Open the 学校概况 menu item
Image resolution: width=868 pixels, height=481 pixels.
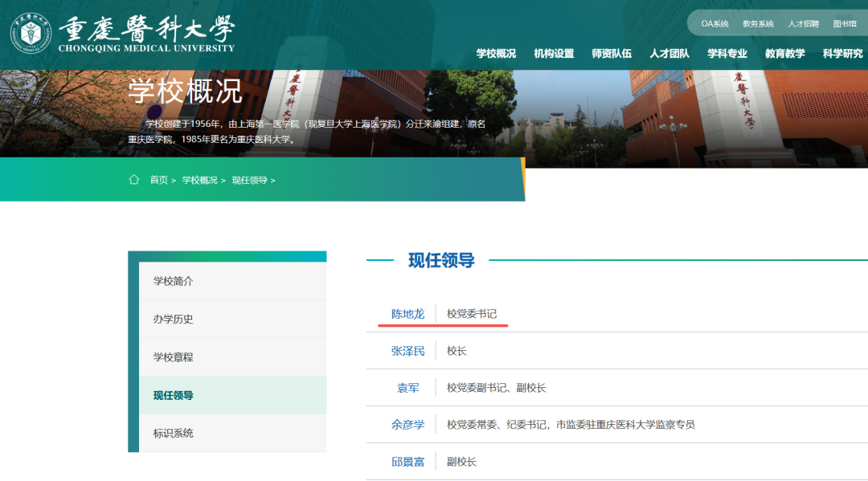pyautogui.click(x=495, y=53)
